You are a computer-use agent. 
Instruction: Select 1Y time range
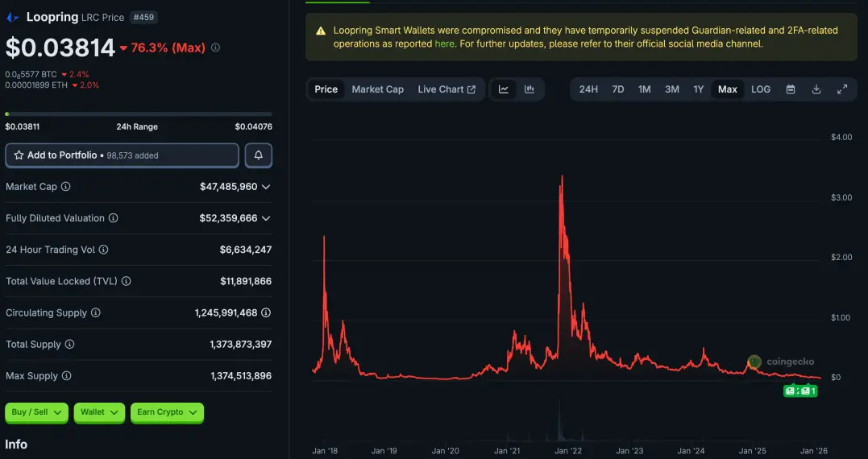click(x=699, y=89)
